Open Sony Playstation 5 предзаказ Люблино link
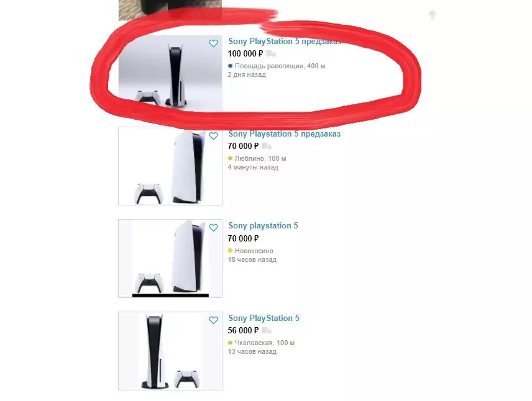The width and height of the screenshot is (532, 401). point(284,134)
